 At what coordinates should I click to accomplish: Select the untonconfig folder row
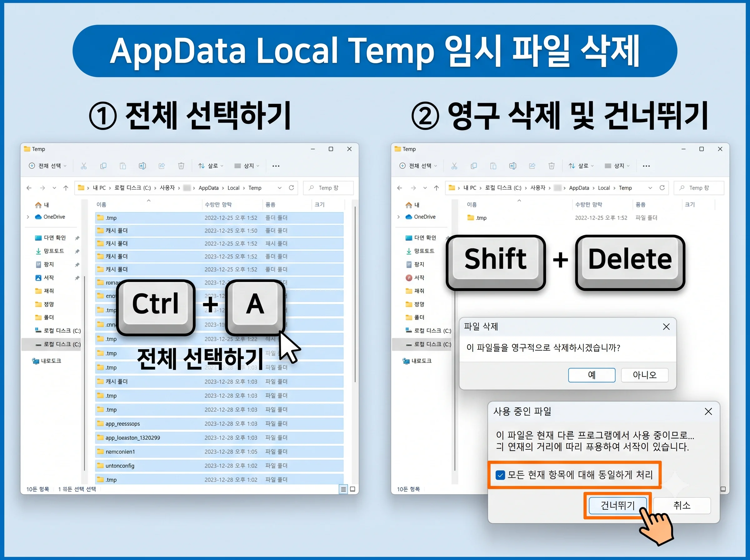pyautogui.click(x=219, y=466)
